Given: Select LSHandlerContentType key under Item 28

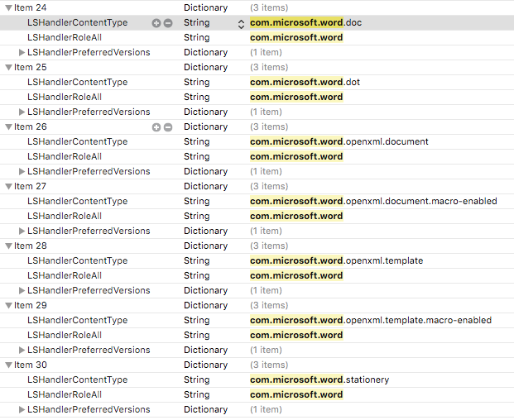Looking at the screenshot, I should tap(77, 261).
